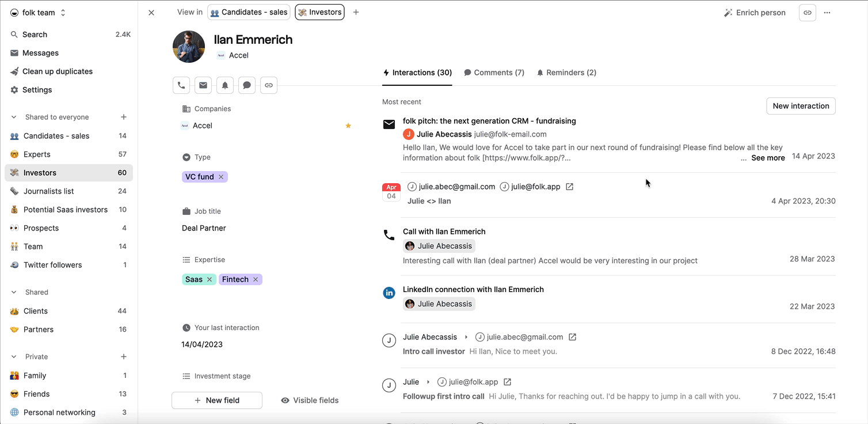Image resolution: width=868 pixels, height=424 pixels.
Task: Click Ilan Emmerich profile photo
Action: [x=189, y=47]
